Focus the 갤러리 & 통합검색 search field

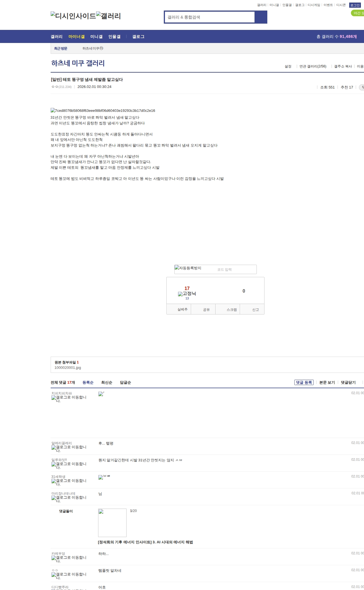tap(210, 17)
